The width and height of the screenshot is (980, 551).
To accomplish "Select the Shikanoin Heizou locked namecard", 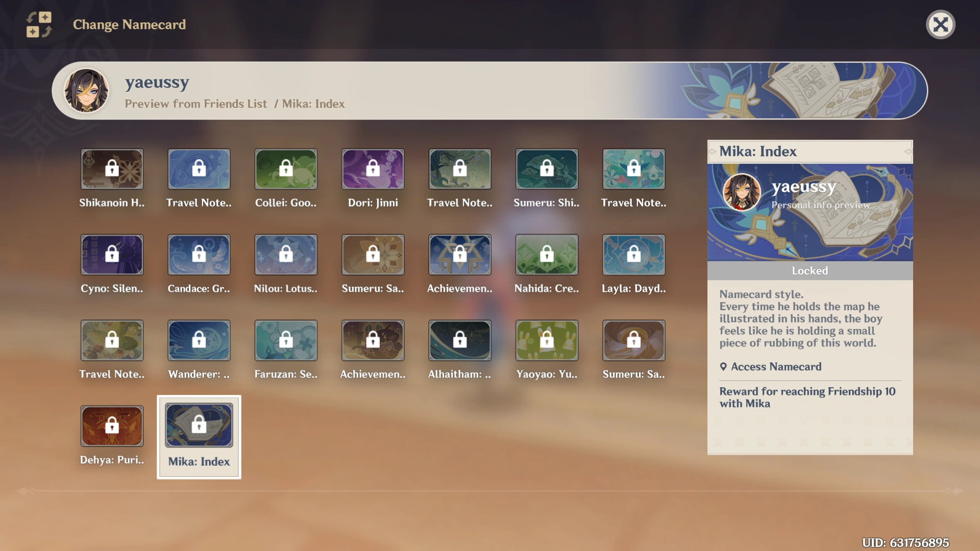I will coord(112,169).
